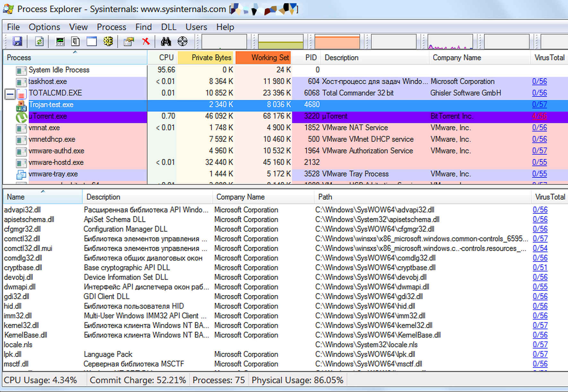The image size is (568, 392).
Task: Open the DLL menu
Action: click(168, 27)
